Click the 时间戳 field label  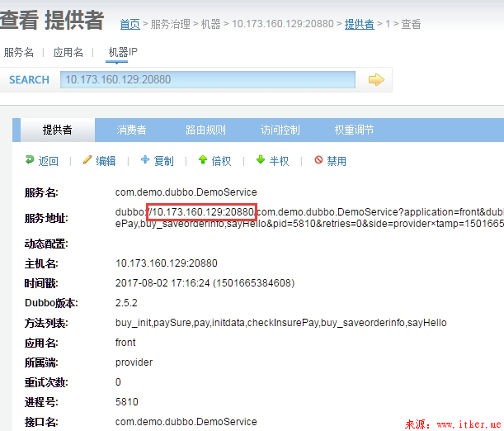(x=41, y=284)
